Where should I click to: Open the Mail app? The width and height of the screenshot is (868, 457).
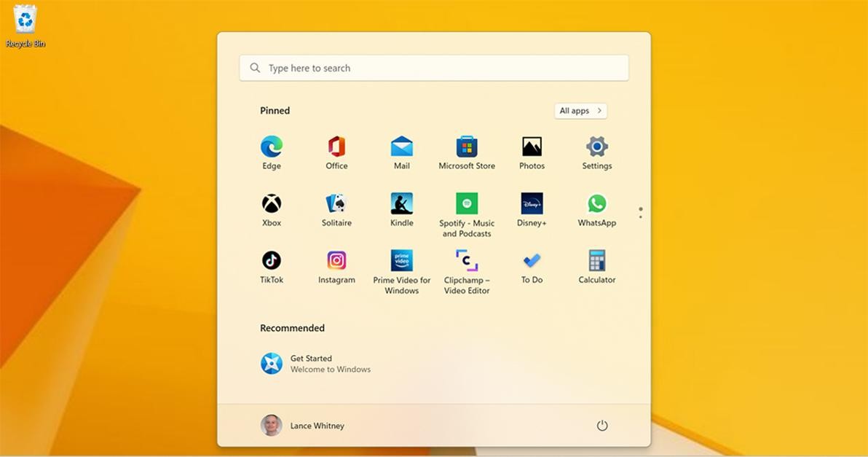[x=401, y=152]
